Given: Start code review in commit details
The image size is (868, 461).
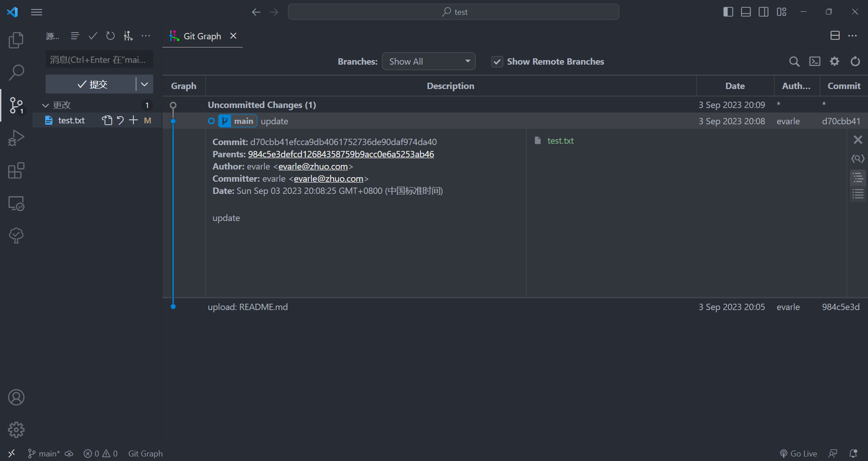Looking at the screenshot, I should [x=858, y=159].
